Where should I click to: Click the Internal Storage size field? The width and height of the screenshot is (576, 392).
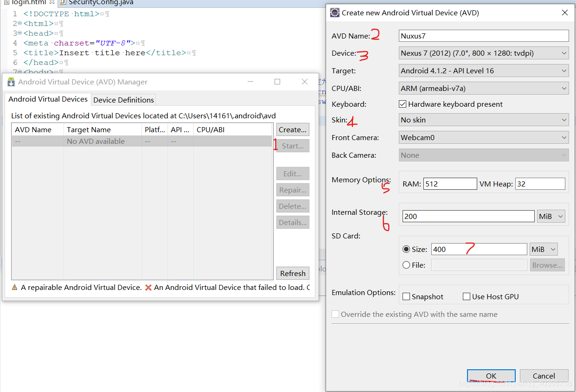coord(469,216)
